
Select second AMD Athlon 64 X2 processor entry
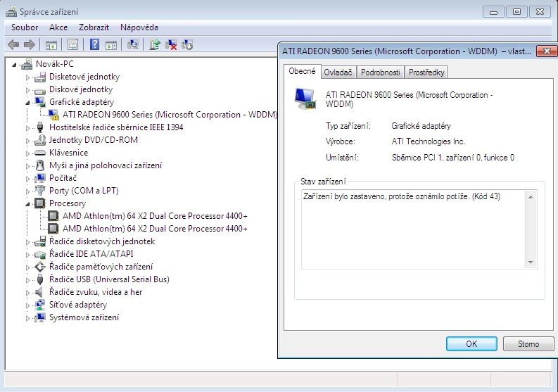pos(155,229)
